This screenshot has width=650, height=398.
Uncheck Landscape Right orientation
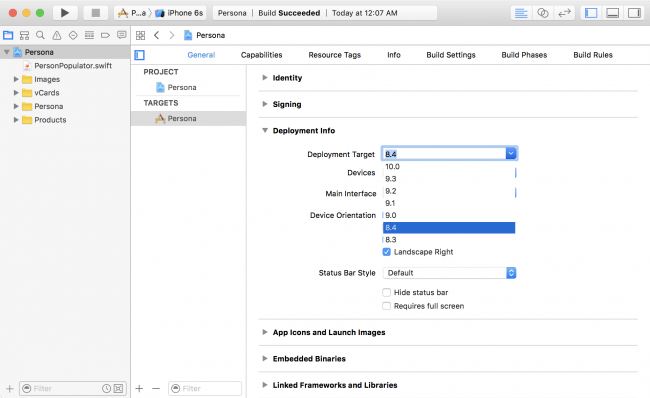[387, 252]
